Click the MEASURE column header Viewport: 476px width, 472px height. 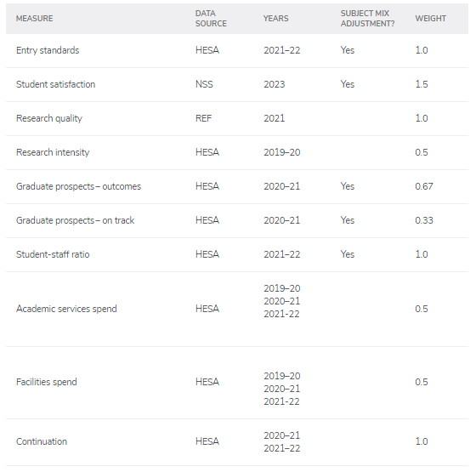(34, 19)
